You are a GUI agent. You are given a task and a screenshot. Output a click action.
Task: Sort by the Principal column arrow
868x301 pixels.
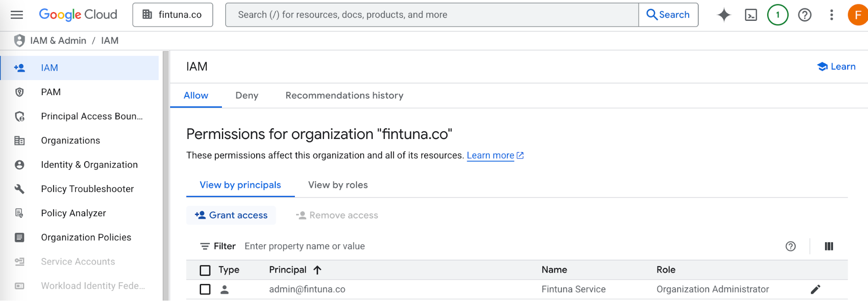(x=317, y=270)
